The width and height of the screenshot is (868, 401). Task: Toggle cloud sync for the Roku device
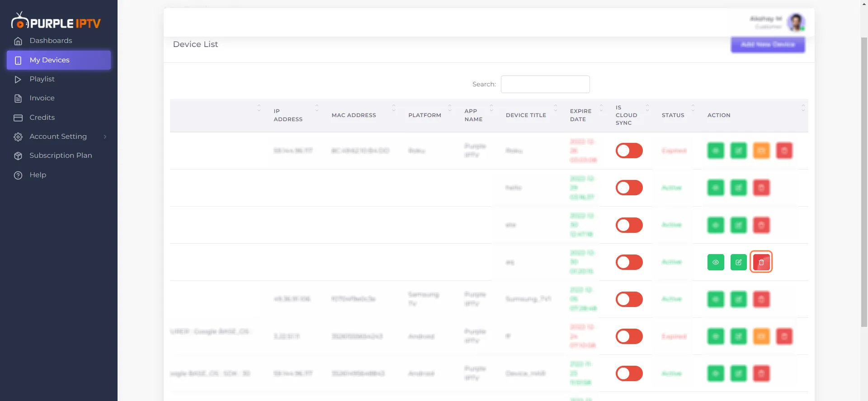click(x=629, y=151)
